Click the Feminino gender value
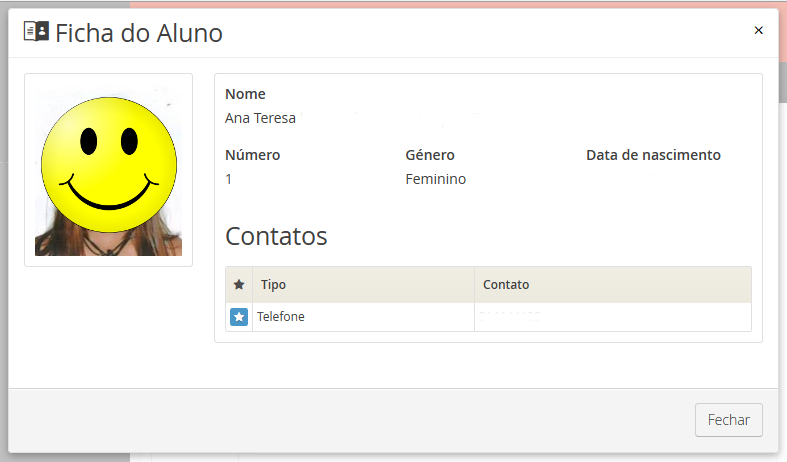This screenshot has width=787, height=462. click(x=435, y=179)
